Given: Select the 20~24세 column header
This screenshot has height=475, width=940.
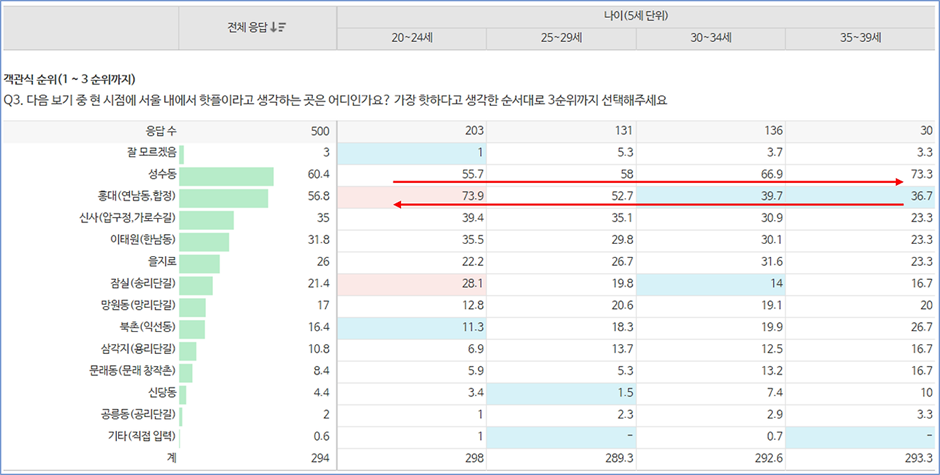Looking at the screenshot, I should [x=411, y=38].
